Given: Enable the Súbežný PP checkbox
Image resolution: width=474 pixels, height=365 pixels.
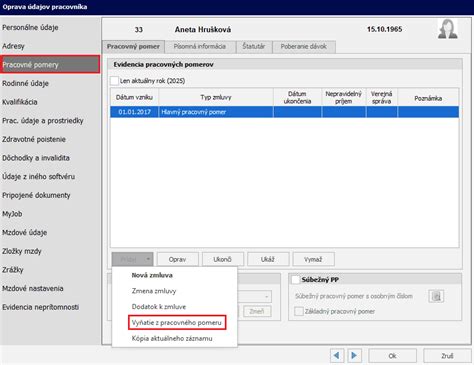Looking at the screenshot, I should [296, 280].
